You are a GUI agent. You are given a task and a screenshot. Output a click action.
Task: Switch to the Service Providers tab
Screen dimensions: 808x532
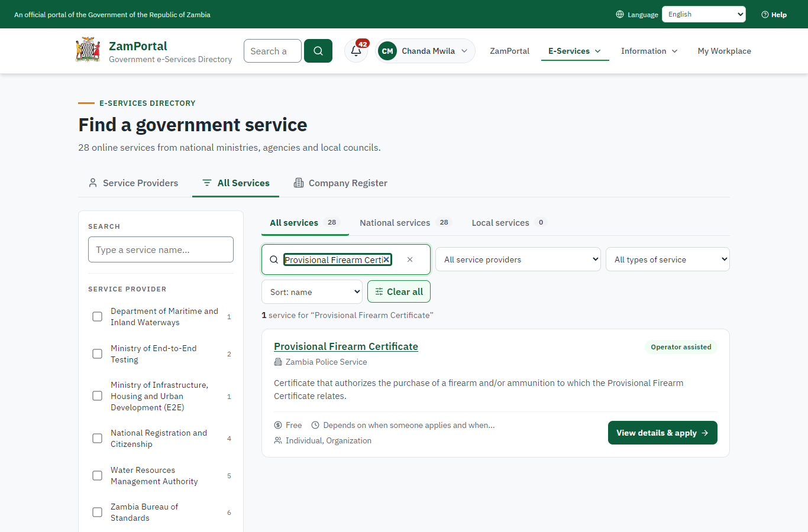(133, 183)
